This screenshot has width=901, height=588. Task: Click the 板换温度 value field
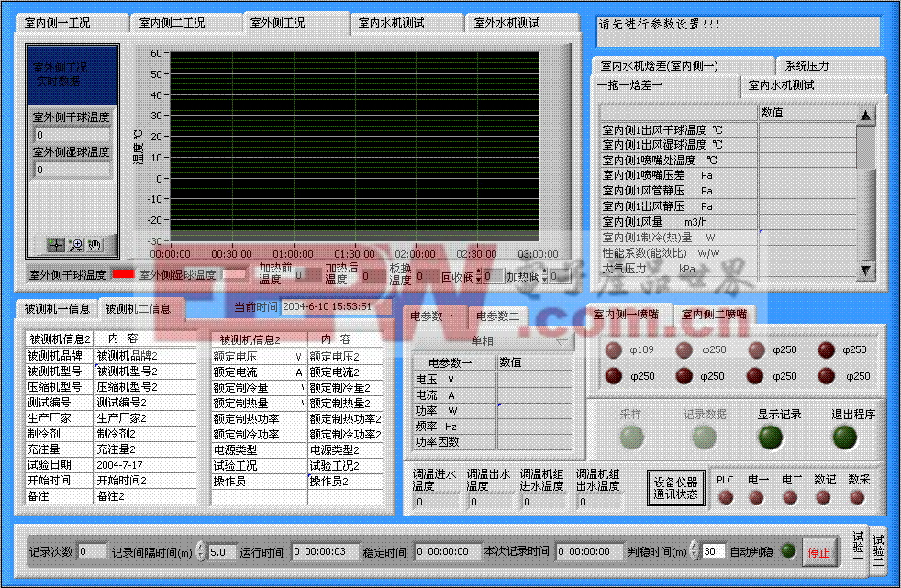(x=428, y=275)
